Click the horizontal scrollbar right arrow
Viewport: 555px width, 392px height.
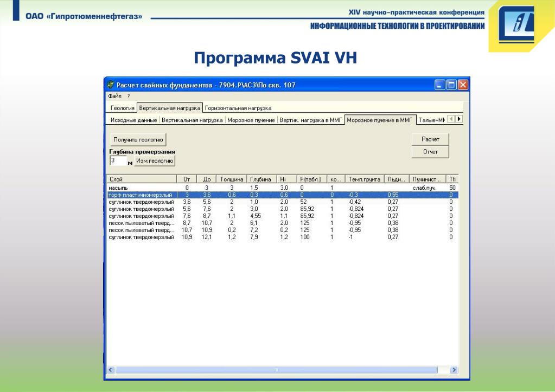tap(454, 370)
